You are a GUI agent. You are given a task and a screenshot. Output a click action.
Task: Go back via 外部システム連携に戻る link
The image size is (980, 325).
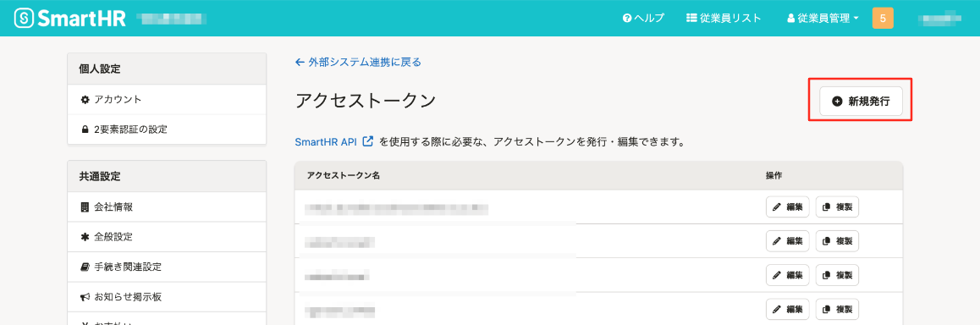coord(358,62)
